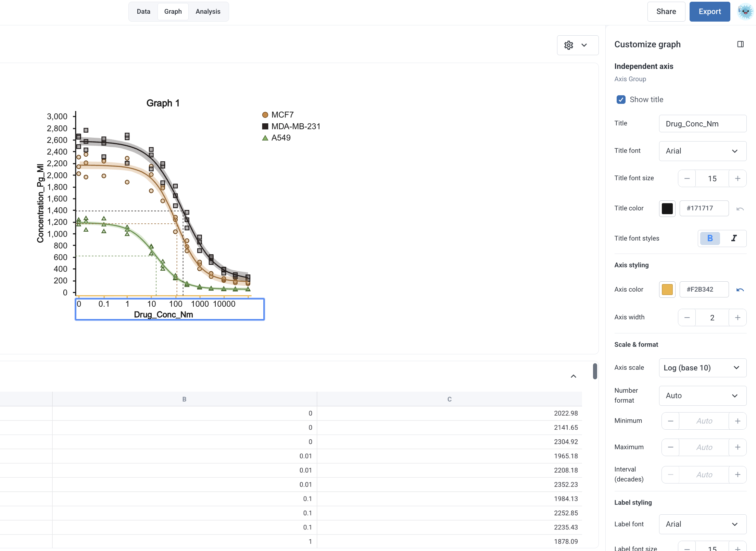Toggle bold title font style

coord(710,238)
